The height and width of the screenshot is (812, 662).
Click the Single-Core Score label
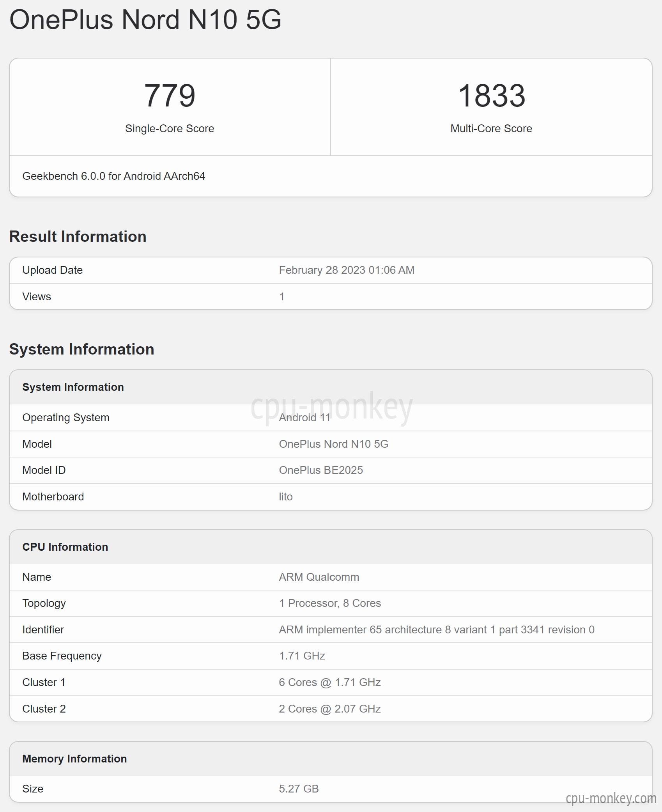pos(170,129)
